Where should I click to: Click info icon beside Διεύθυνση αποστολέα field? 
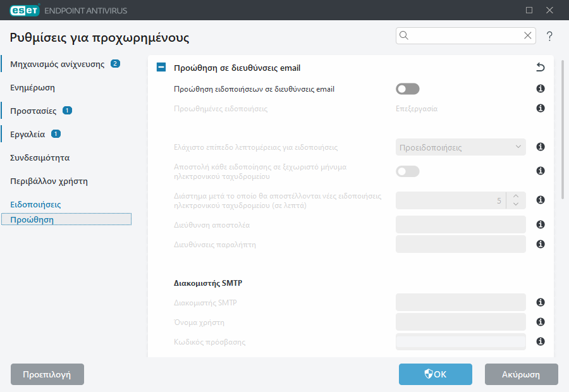[541, 224]
